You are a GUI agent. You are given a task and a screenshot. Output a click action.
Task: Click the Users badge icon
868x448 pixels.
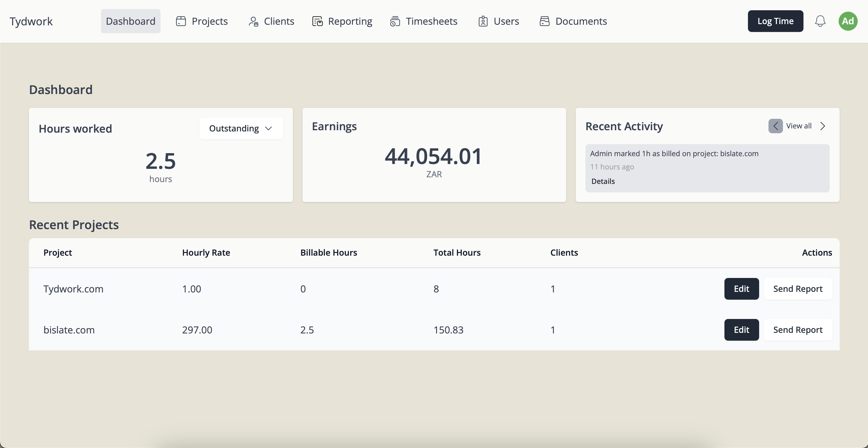point(483,21)
